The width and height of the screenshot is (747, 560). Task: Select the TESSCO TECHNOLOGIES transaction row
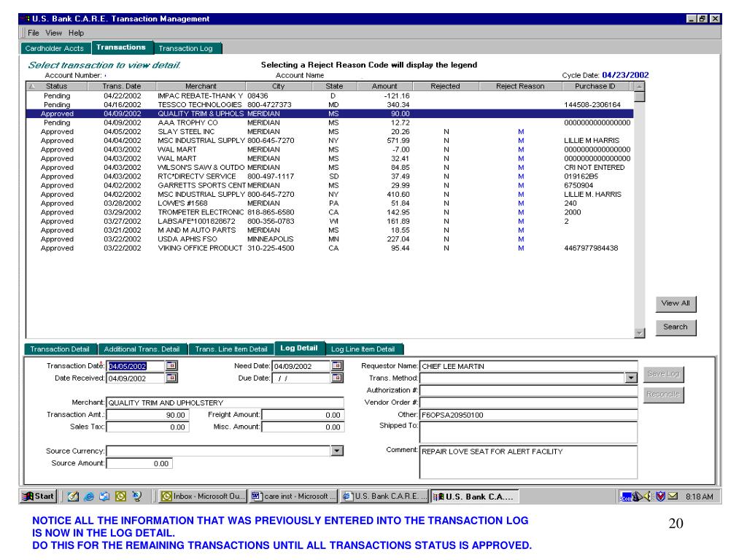pyautogui.click(x=330, y=105)
